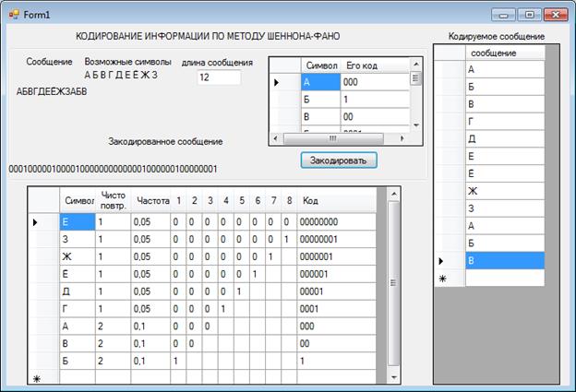Click the code 00000000 cell in the top row
Viewport: 576px width, 392px height.
336,221
